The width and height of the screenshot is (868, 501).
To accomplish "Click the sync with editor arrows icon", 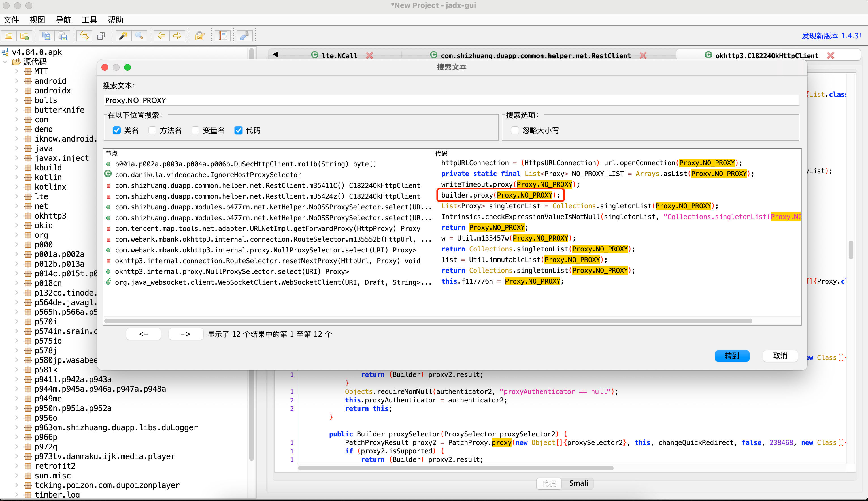I will tap(84, 36).
